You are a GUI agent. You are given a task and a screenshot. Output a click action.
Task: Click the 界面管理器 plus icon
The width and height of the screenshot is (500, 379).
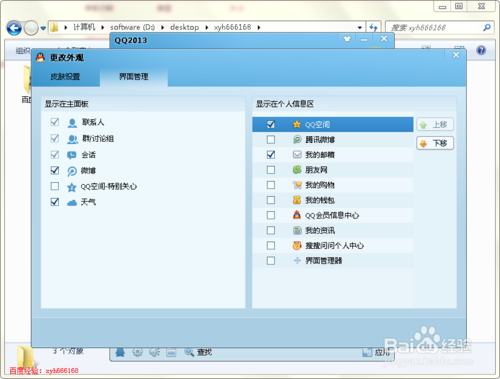click(x=297, y=261)
